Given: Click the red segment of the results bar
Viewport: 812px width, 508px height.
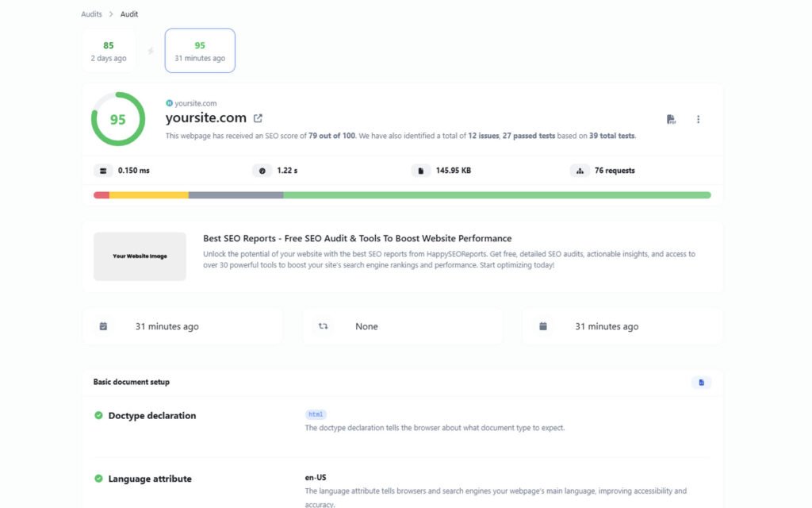Looking at the screenshot, I should [101, 194].
